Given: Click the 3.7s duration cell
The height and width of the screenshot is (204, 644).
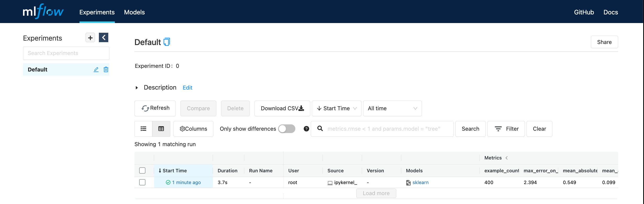Looking at the screenshot, I should click(x=223, y=182).
